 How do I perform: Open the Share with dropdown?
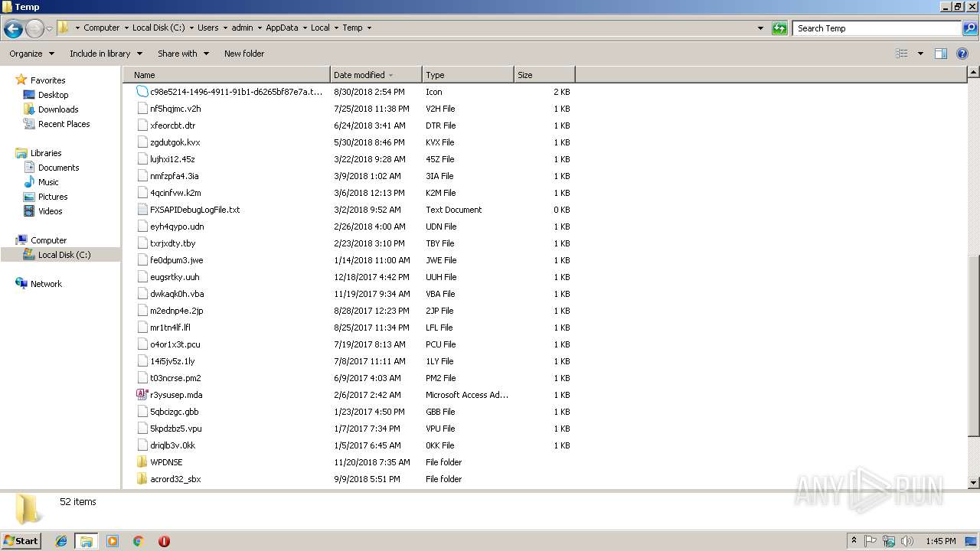tap(183, 54)
